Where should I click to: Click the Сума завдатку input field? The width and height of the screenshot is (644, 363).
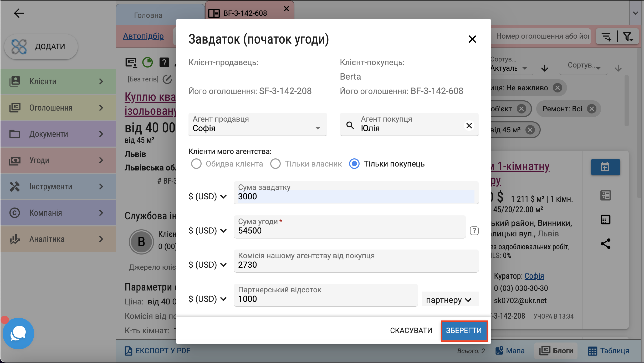tap(356, 193)
